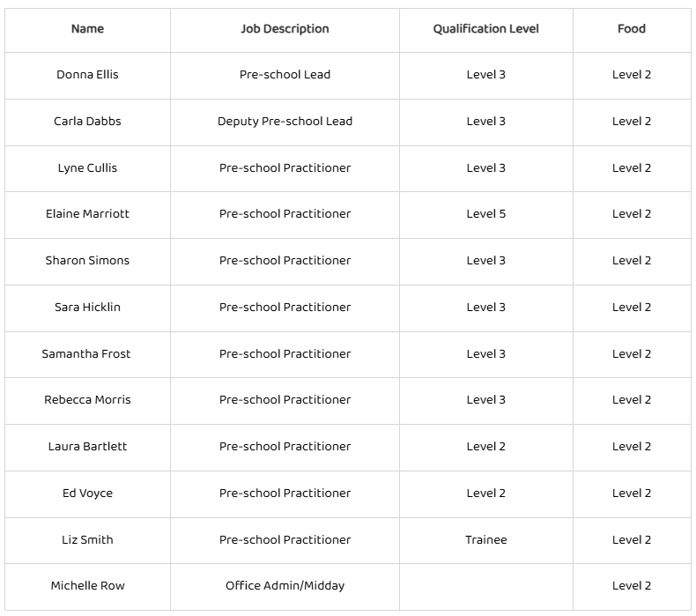
Task: Click the name Lyne Cullis
Action: click(x=87, y=168)
